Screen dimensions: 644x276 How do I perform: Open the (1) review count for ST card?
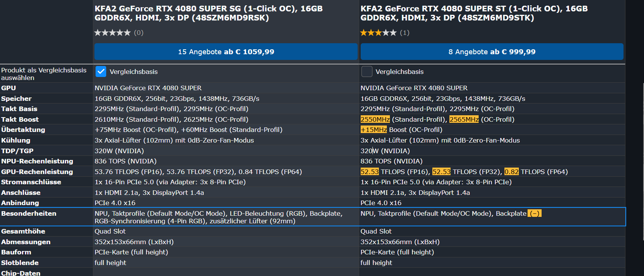[405, 33]
